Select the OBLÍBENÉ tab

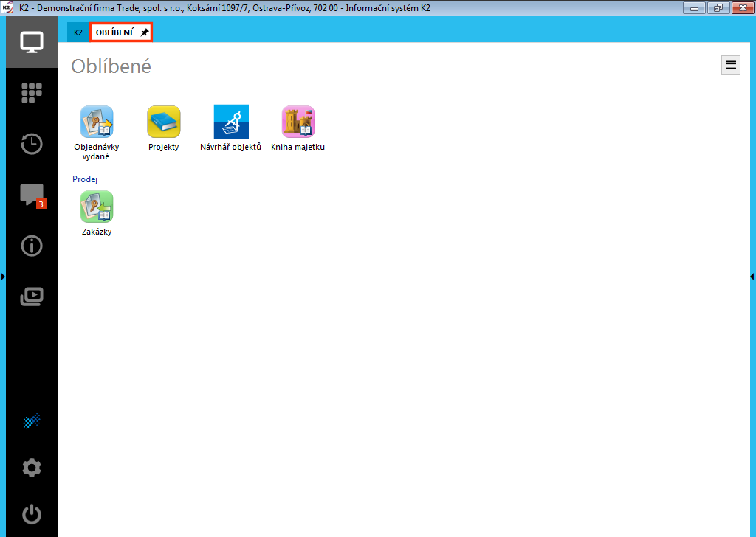pos(115,32)
